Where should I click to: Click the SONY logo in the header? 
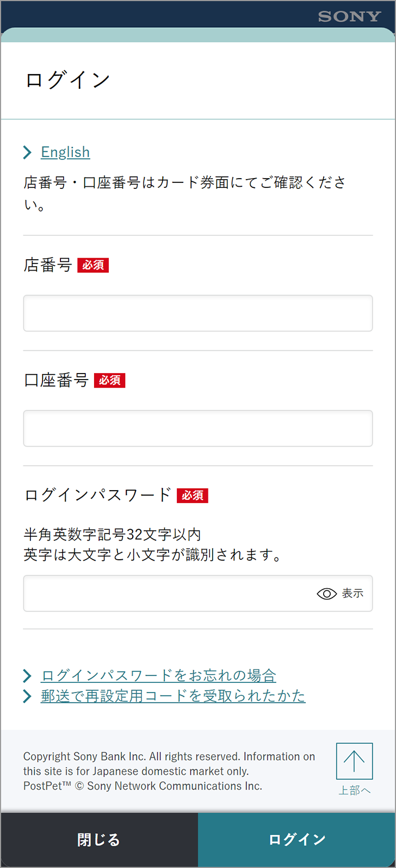350,16
